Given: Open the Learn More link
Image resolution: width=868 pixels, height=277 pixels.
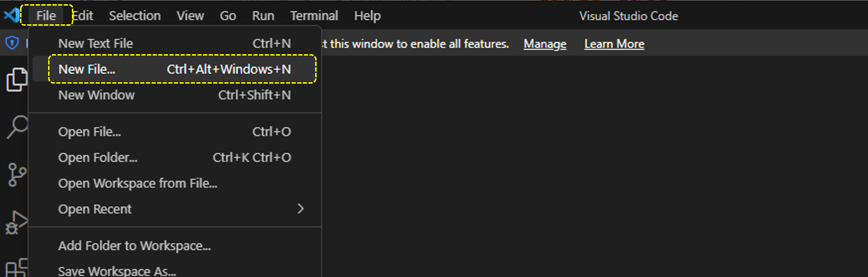Looking at the screenshot, I should [614, 43].
